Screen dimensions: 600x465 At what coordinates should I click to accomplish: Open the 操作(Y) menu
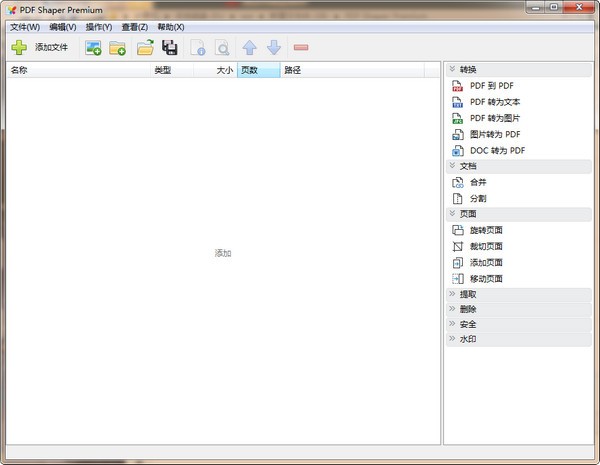(99, 27)
